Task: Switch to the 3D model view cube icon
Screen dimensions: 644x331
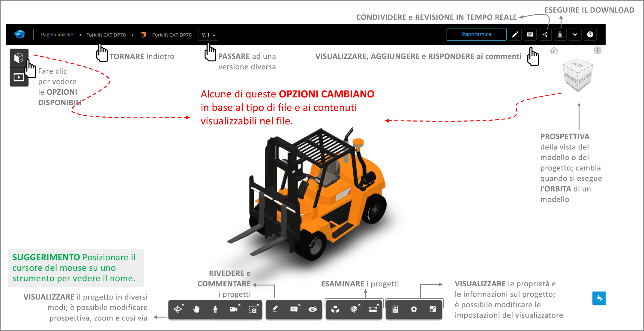Action: click(19, 58)
